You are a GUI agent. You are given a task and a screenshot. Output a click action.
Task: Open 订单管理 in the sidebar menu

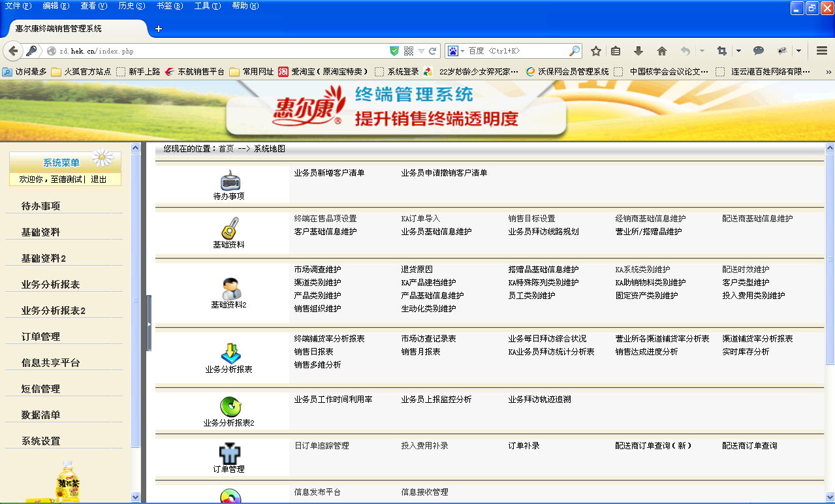[41, 337]
